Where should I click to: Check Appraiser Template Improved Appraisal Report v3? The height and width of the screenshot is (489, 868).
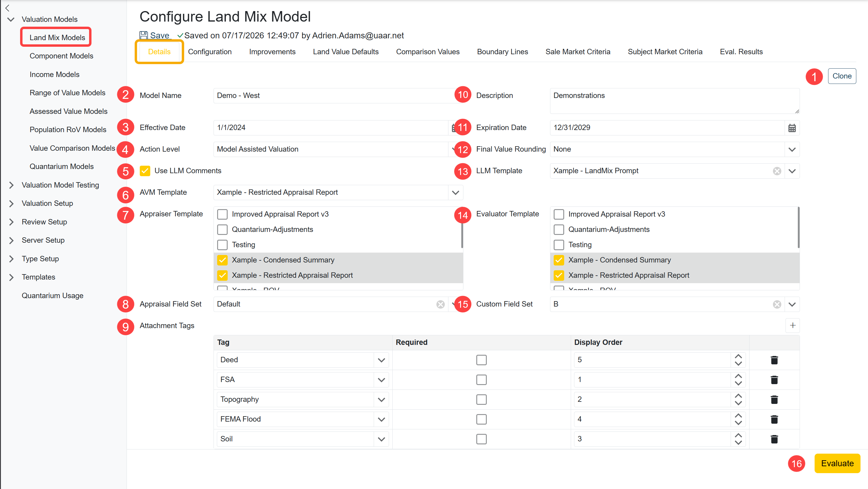click(x=222, y=214)
